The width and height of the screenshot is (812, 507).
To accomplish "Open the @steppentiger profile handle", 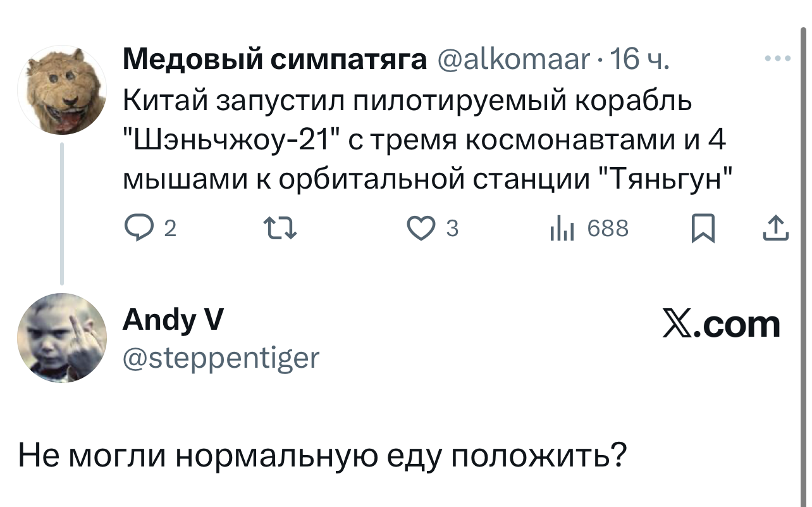I will 221,358.
